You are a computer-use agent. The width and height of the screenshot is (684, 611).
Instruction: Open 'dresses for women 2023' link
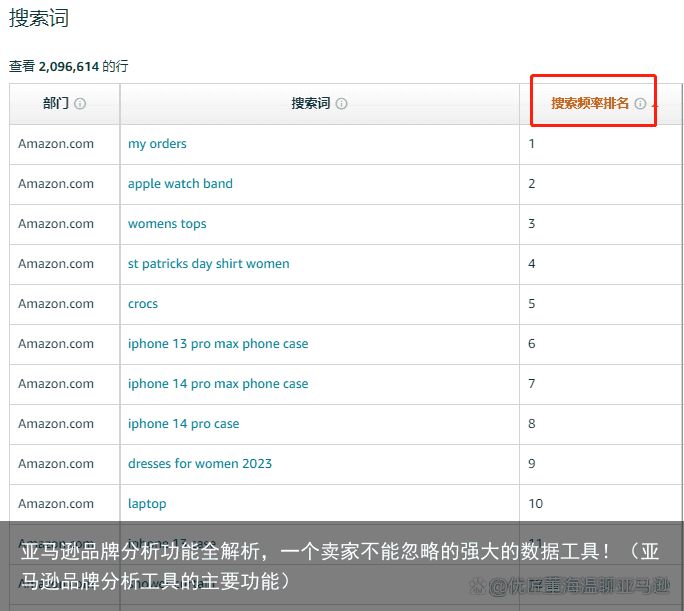click(200, 464)
